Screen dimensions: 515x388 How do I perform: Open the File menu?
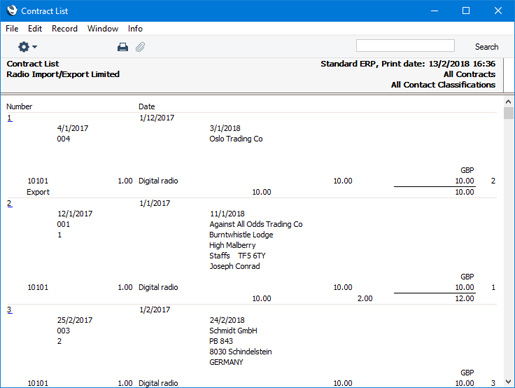pos(12,29)
